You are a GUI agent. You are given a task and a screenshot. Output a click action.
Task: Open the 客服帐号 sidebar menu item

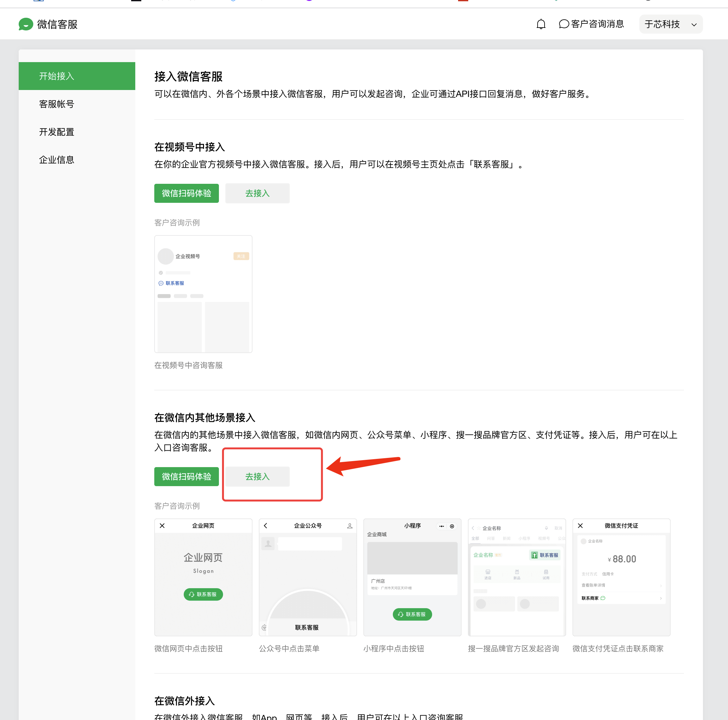coord(56,104)
